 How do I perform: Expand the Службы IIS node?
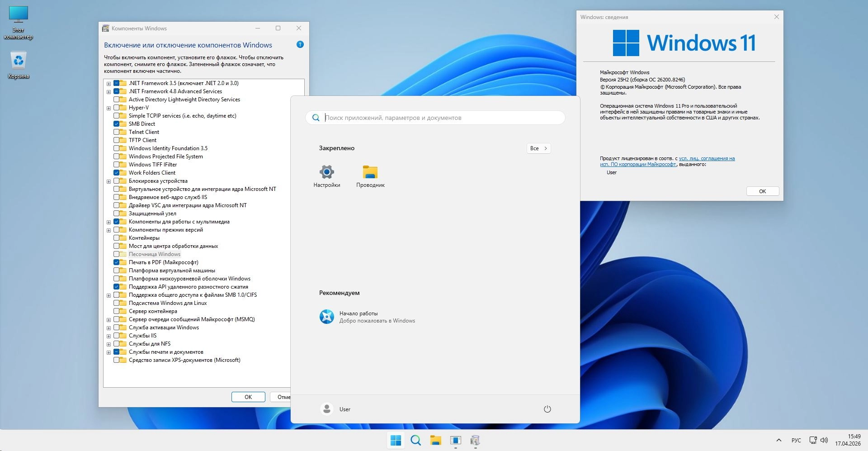click(x=108, y=336)
